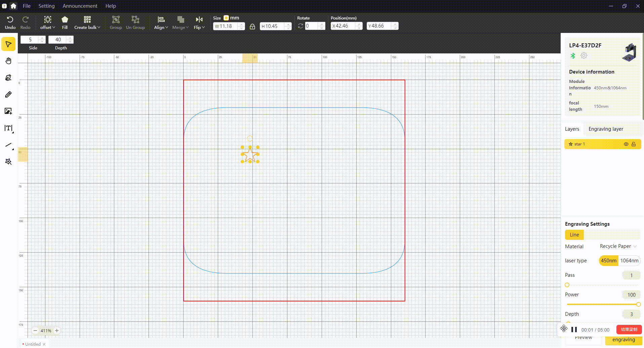
Task: Click the Home icon
Action: (x=13, y=6)
